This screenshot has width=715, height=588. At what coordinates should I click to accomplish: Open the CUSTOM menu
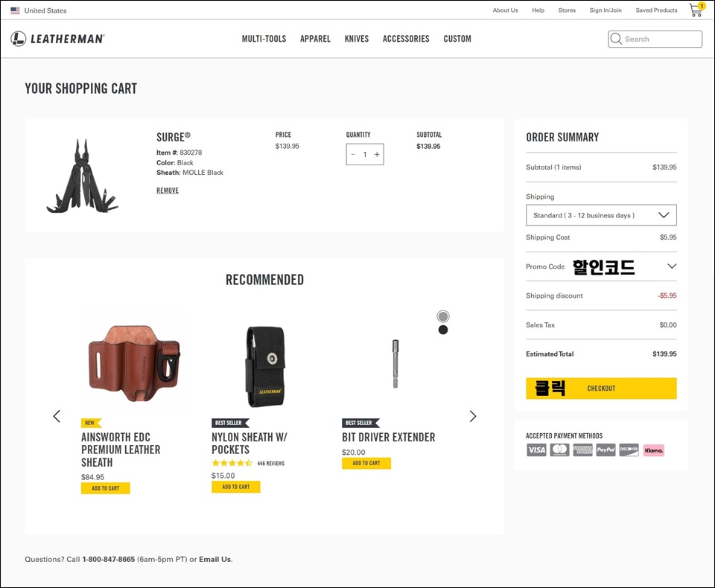click(457, 39)
